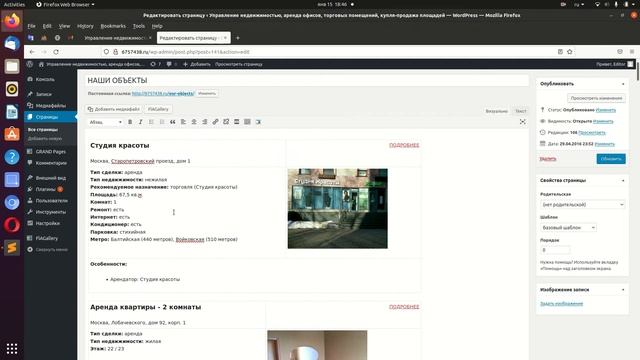
Task: Open Консоль in the WordPress sidebar
Action: pyautogui.click(x=45, y=80)
